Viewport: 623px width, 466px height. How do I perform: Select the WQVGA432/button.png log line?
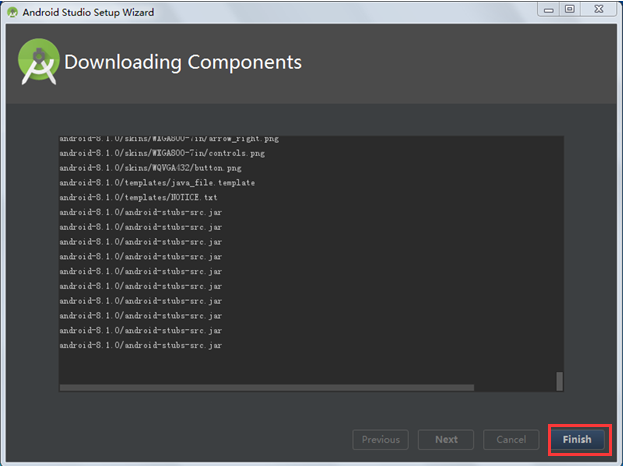pyautogui.click(x=150, y=168)
